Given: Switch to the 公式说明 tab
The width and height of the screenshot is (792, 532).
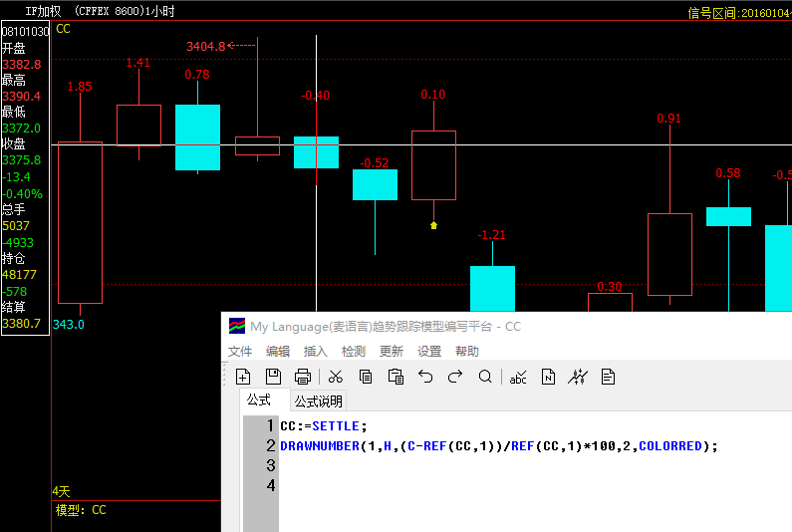Looking at the screenshot, I should [x=318, y=401].
